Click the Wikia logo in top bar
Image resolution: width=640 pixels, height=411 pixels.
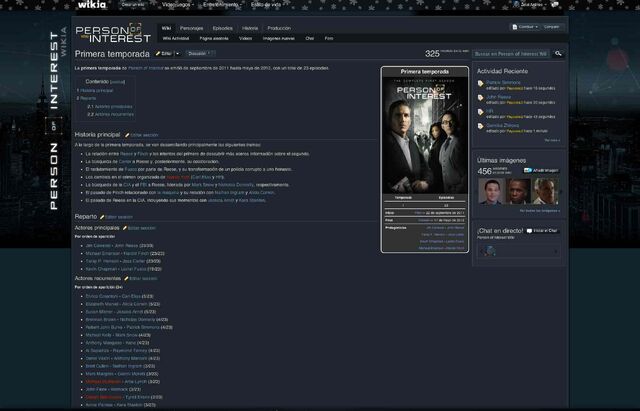(92, 4)
